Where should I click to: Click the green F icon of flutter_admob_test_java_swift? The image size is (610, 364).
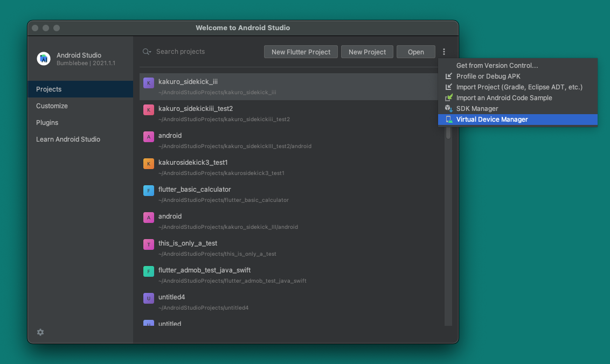(149, 271)
